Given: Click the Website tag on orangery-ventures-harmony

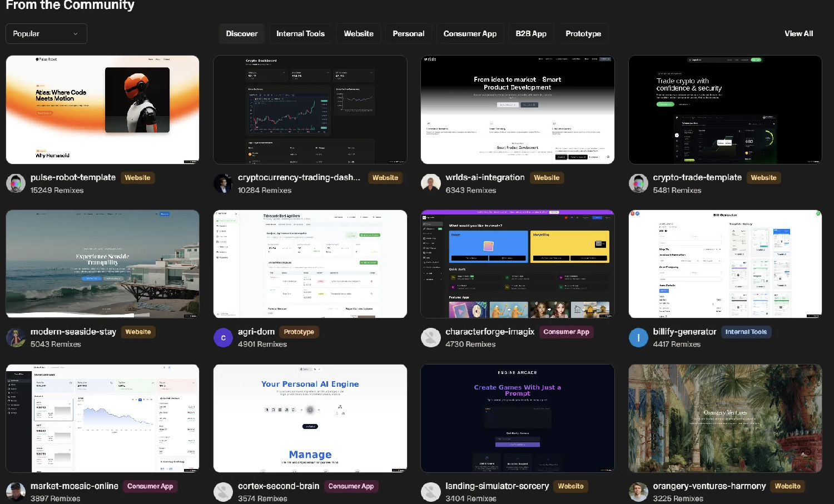Looking at the screenshot, I should (787, 486).
